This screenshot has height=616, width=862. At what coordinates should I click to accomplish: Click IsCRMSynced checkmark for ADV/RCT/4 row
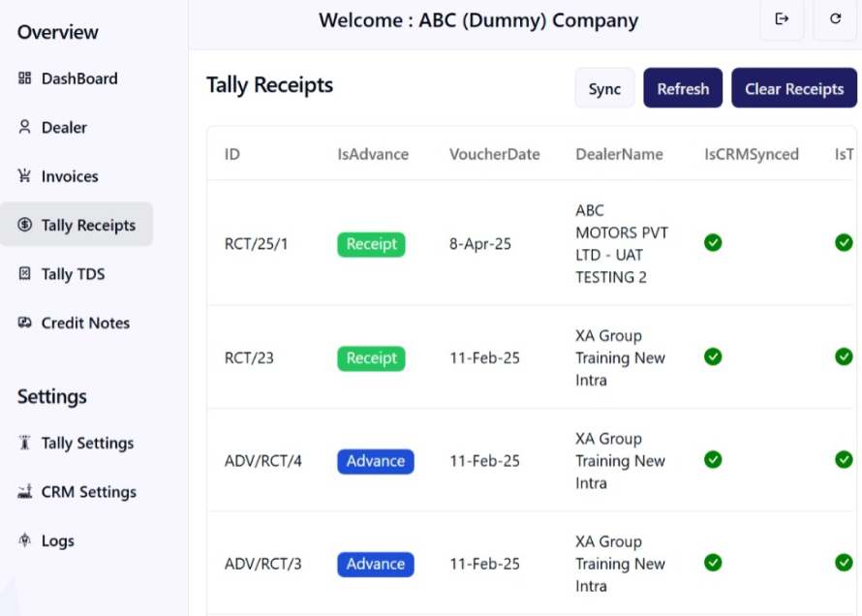(713, 459)
